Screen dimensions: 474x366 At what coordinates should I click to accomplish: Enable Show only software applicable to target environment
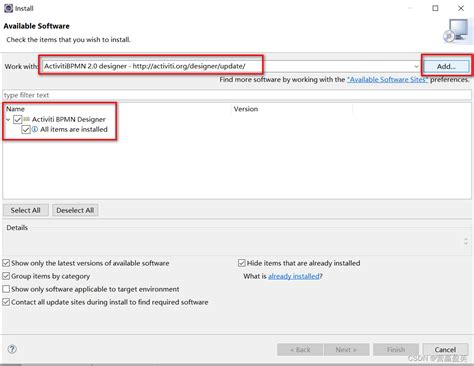pyautogui.click(x=6, y=289)
